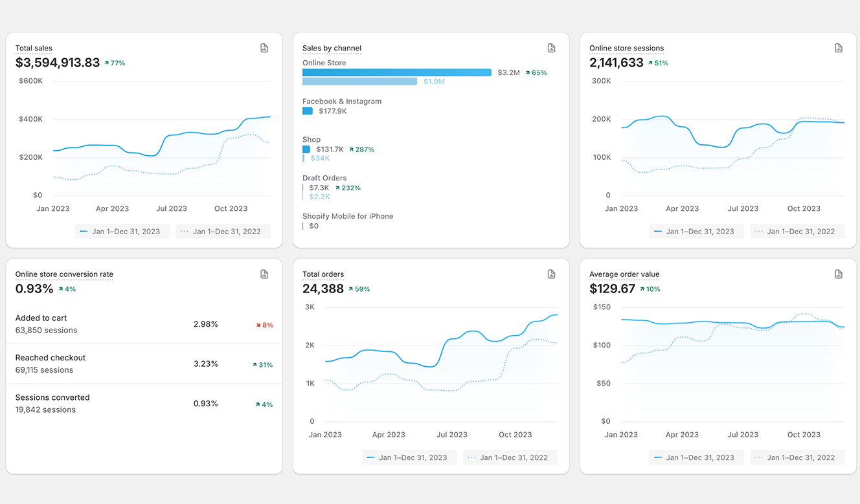The height and width of the screenshot is (504, 860).
Task: Click the Average order value title
Action: point(624,274)
